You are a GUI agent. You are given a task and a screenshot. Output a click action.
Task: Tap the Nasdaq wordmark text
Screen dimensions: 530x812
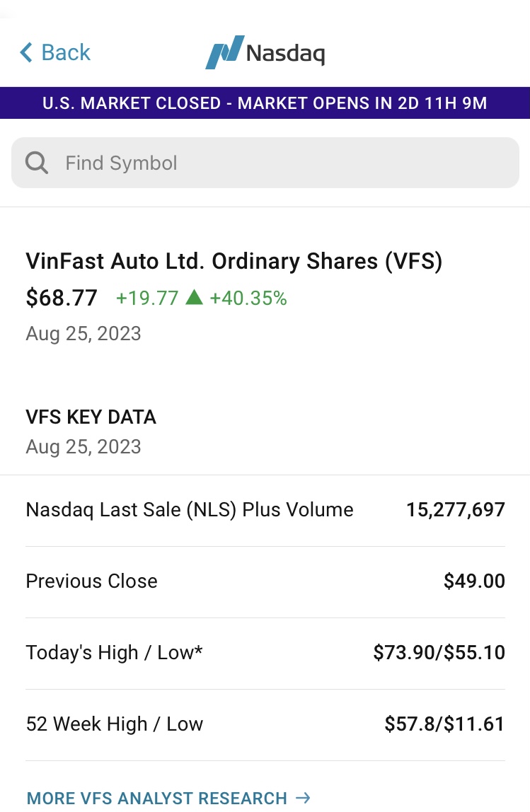(x=285, y=53)
